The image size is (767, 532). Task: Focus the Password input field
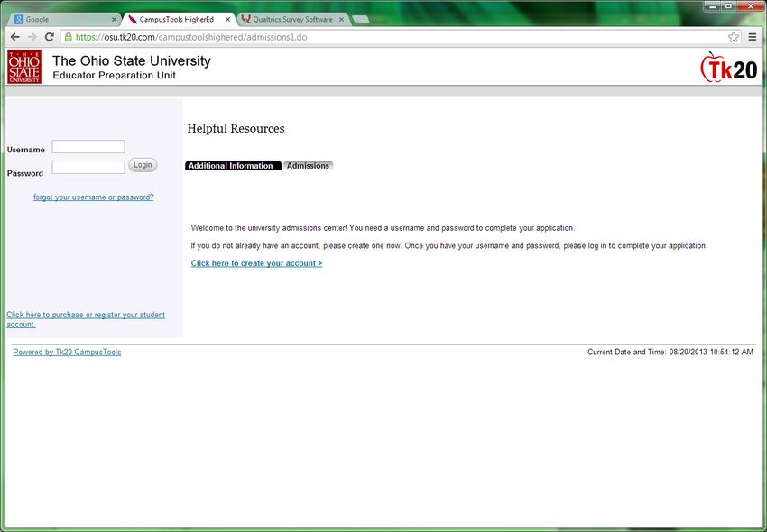coord(88,167)
